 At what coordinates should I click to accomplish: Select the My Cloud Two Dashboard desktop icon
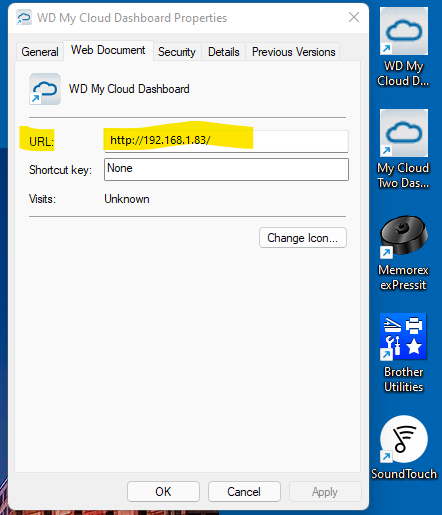[x=404, y=149]
